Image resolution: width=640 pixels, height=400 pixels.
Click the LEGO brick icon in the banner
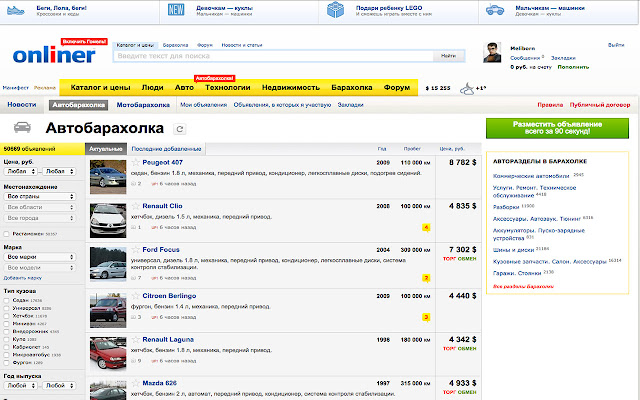(x=336, y=10)
